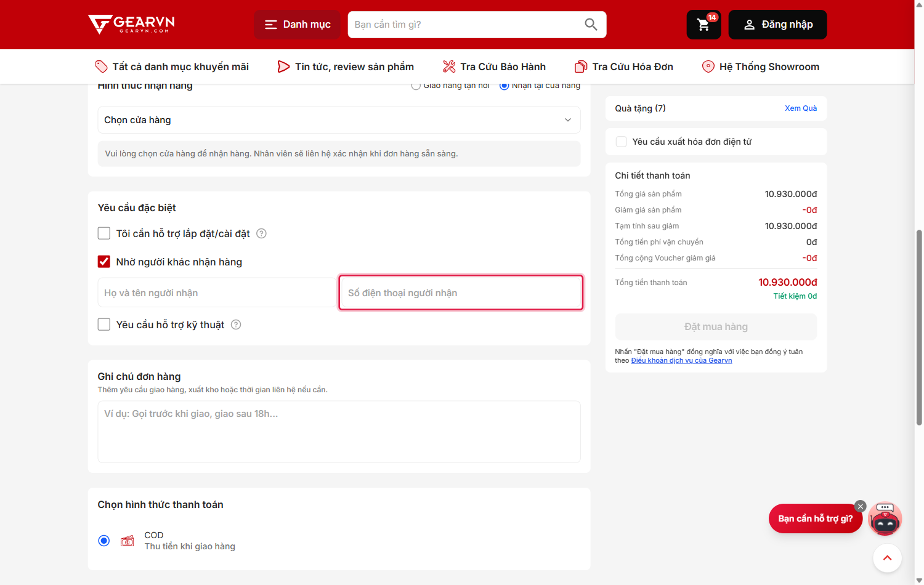
Task: Uncheck "Nhờ người khác nhận hàng"
Action: [x=104, y=262]
